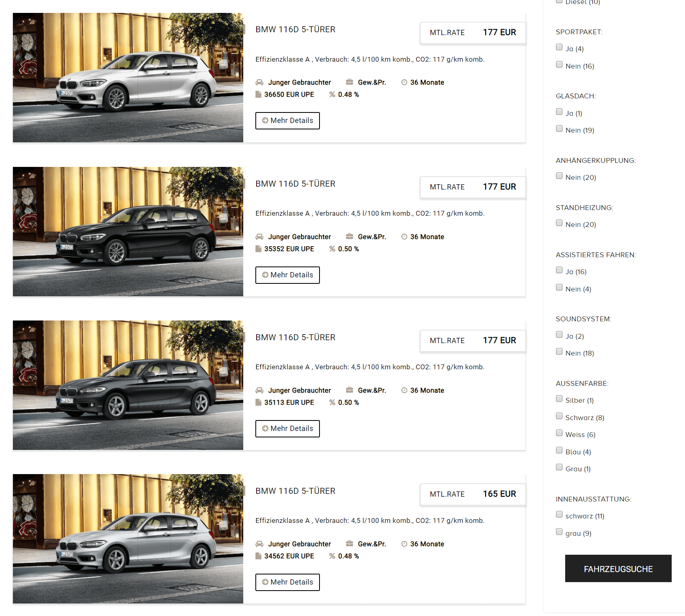Image resolution: width=685 pixels, height=616 pixels.
Task: Click car icon in 35113 EUR listing
Action: point(259,390)
